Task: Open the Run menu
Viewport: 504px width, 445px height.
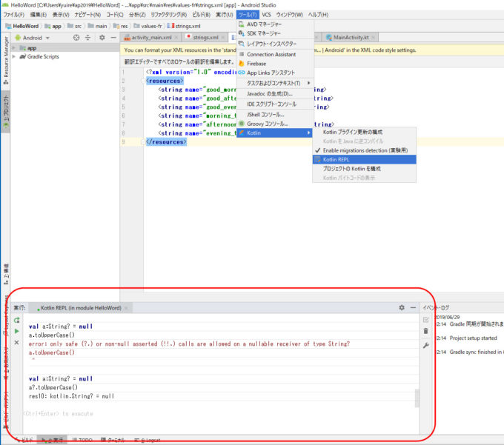Action: (x=225, y=15)
